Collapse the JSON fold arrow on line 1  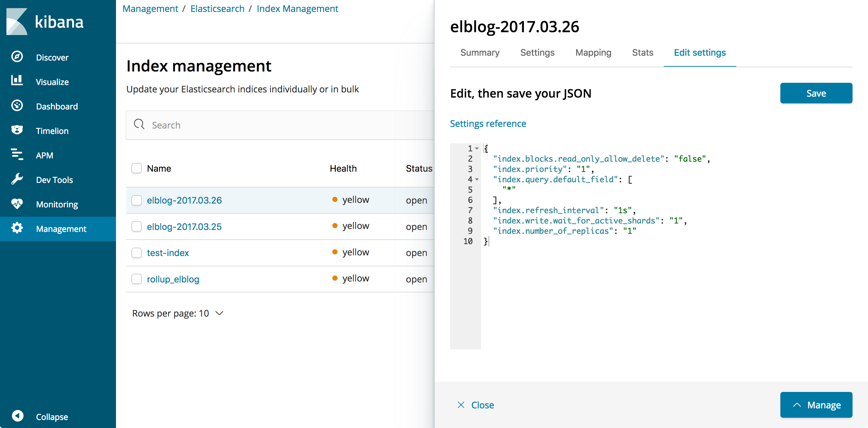coord(477,148)
